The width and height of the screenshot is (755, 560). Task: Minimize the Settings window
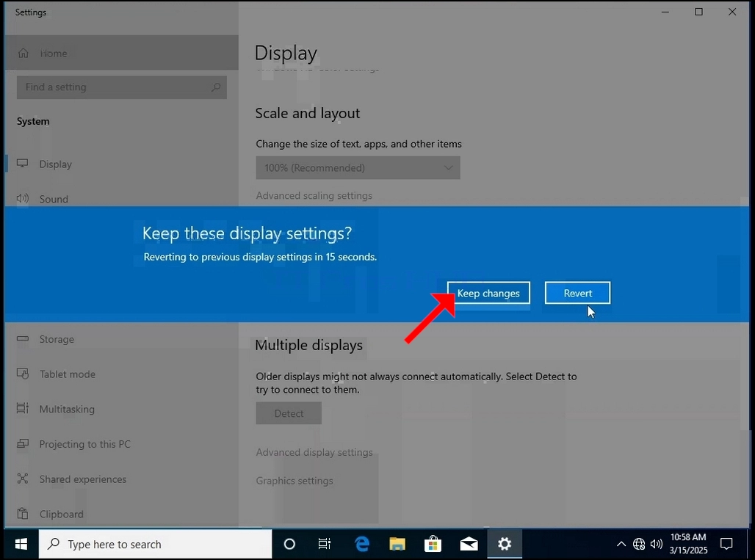[x=665, y=12]
